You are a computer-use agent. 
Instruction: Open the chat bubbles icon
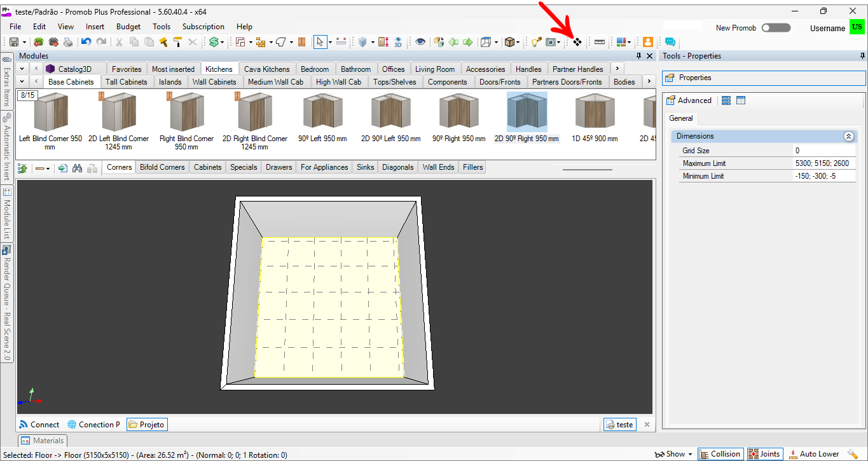tap(670, 42)
